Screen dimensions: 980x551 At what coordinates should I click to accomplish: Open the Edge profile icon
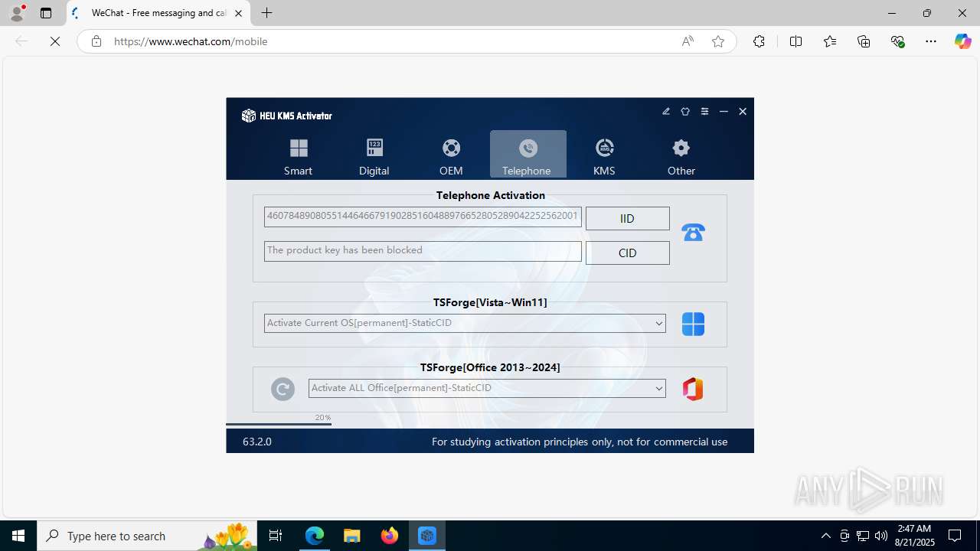[17, 13]
